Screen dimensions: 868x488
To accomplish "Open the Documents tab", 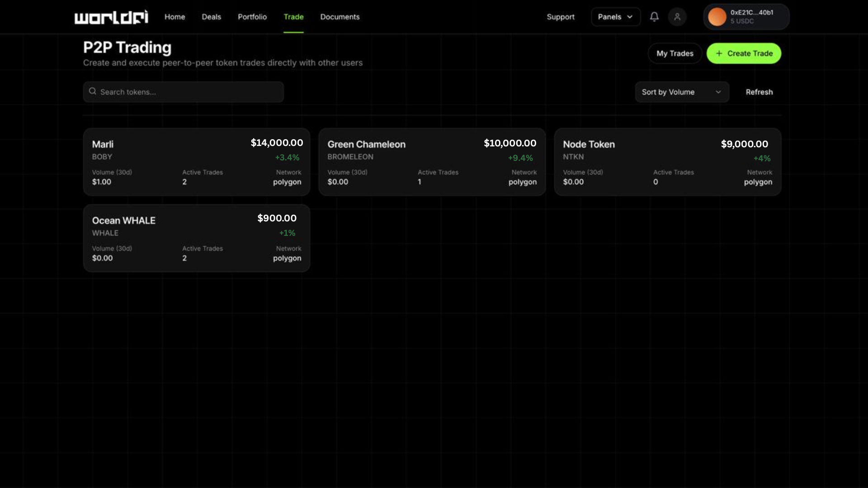I will [340, 17].
